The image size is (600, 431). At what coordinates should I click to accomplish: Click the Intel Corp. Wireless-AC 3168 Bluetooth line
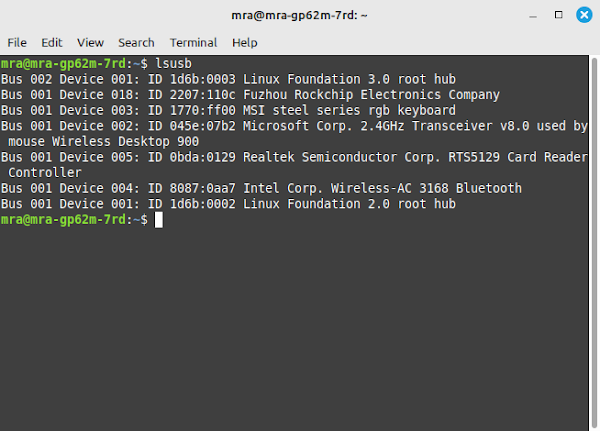pyautogui.click(x=261, y=188)
